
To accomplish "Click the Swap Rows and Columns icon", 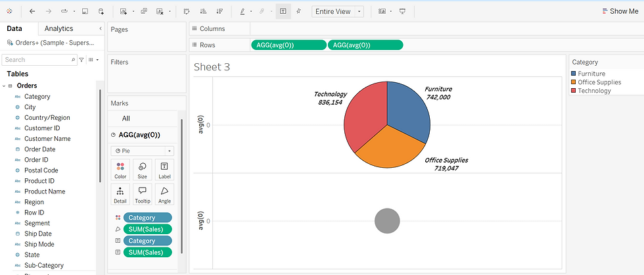I will click(x=187, y=11).
